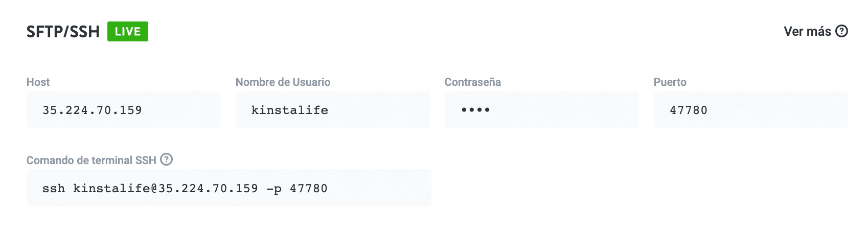Viewport: 868px width, 228px height.
Task: Open the SSH terminal command help tooltip icon
Action: tap(166, 159)
